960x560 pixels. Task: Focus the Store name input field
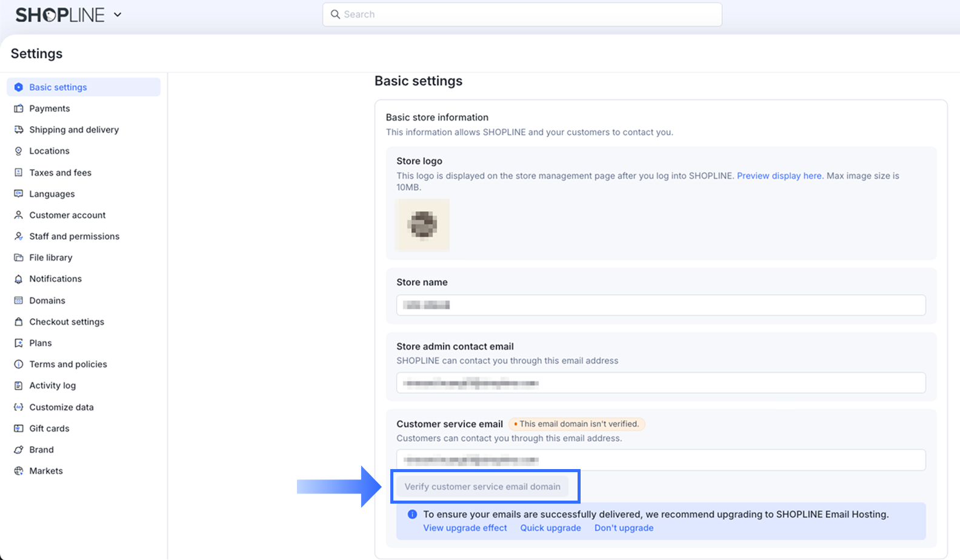click(x=661, y=305)
